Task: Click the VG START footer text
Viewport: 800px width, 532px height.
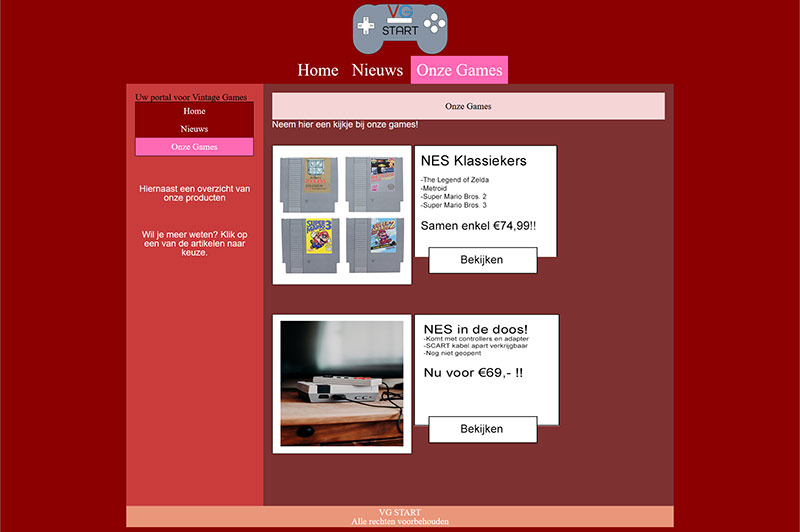Action: (x=400, y=512)
